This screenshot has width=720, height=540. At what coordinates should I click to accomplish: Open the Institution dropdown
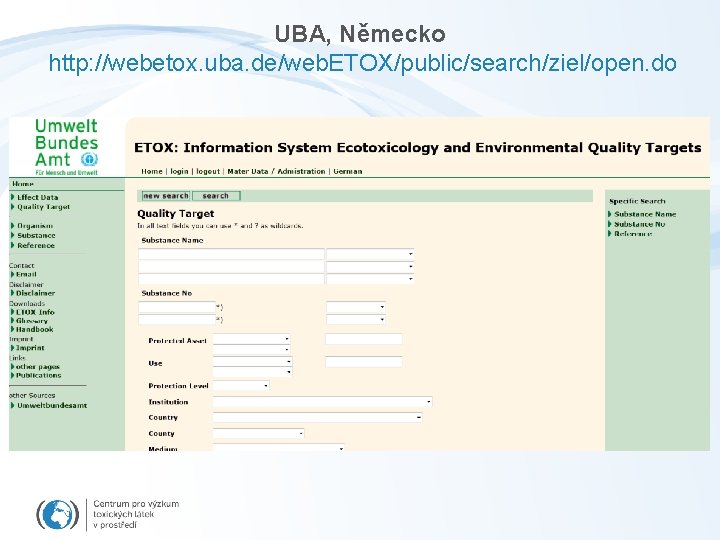coord(322,402)
